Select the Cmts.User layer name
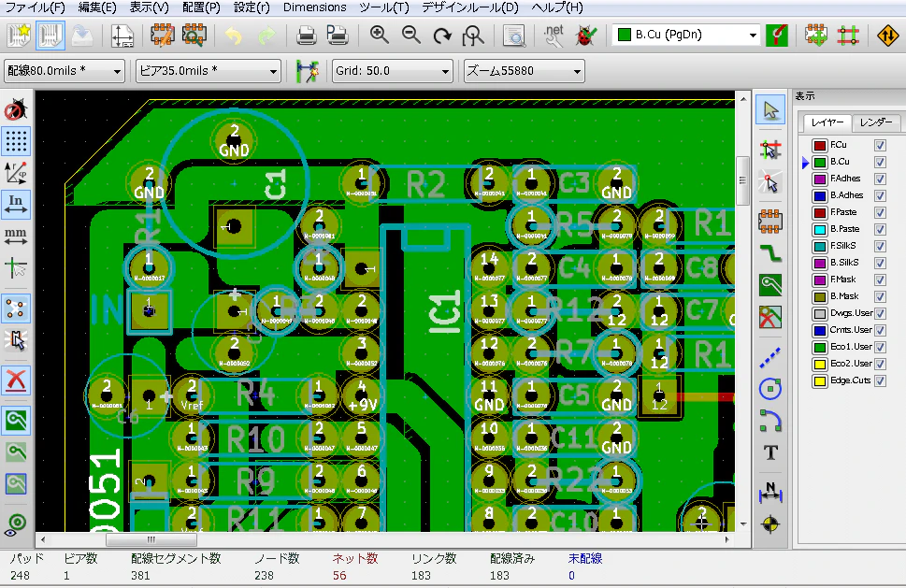 point(851,330)
